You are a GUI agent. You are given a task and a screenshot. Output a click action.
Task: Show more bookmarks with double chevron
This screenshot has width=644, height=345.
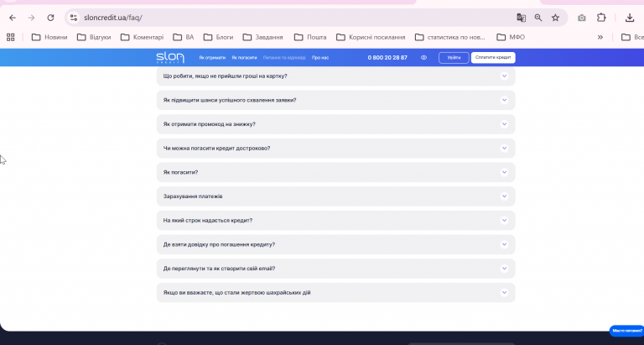600,37
